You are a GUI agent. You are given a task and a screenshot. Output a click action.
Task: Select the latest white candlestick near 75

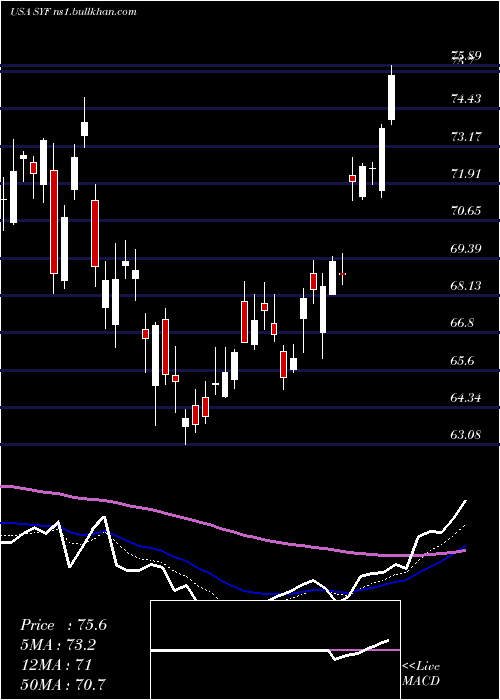coord(392,97)
